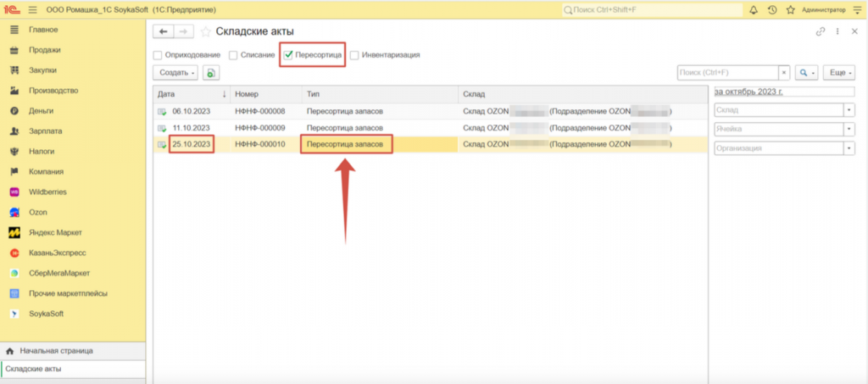Expand the Склад filter dropdown
Viewport: 868px width, 384px height.
[x=849, y=110]
